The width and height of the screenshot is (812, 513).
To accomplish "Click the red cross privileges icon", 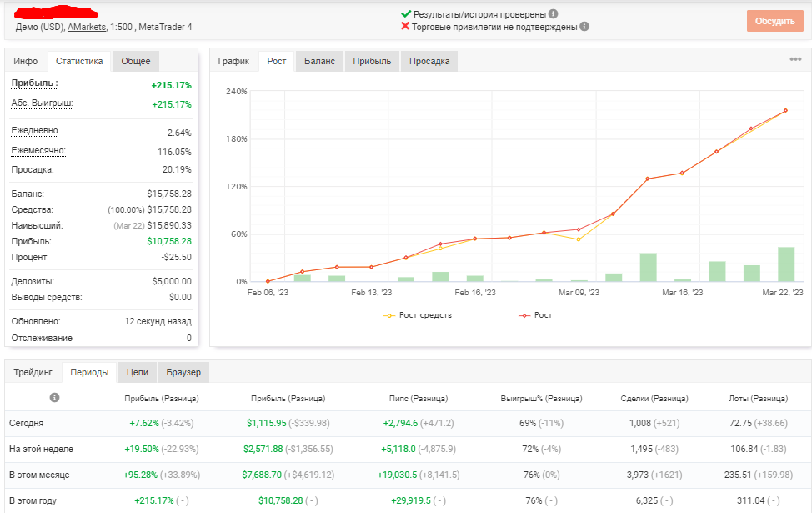I will pyautogui.click(x=405, y=27).
